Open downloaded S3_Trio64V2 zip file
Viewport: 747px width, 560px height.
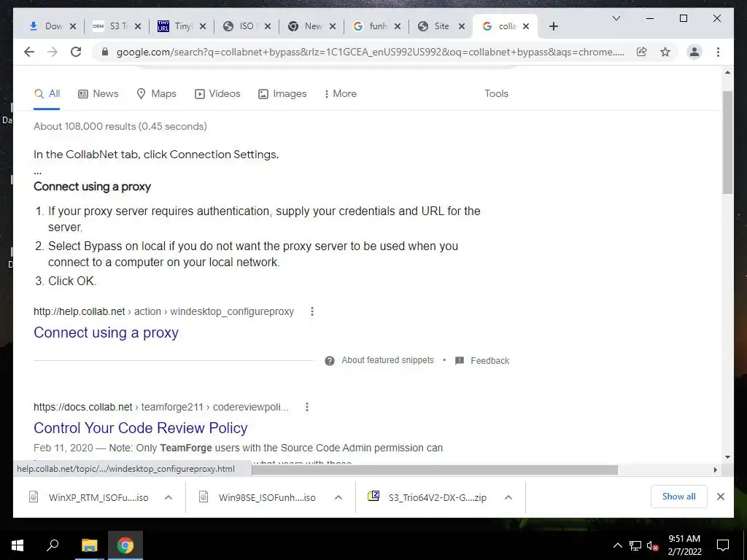tap(427, 497)
